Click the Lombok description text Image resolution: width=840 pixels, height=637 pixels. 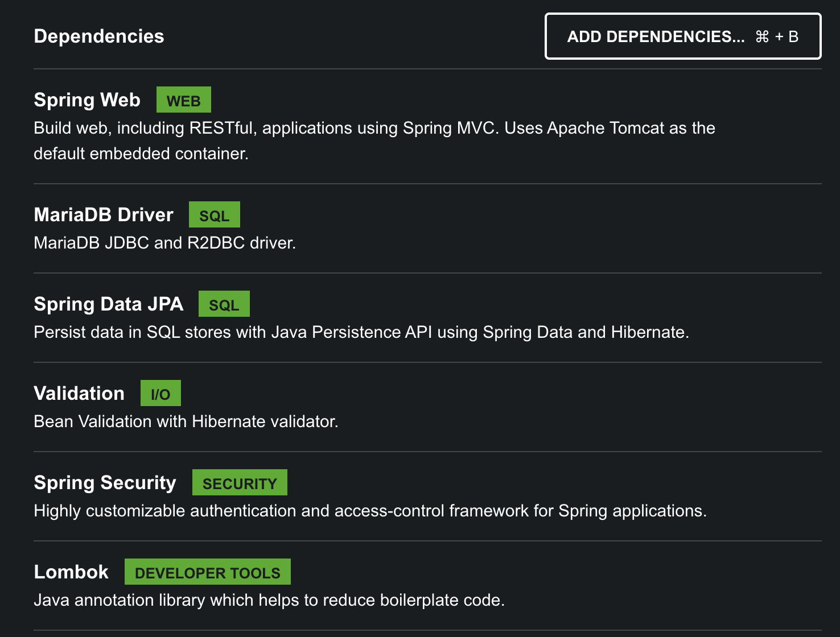pyautogui.click(x=269, y=600)
